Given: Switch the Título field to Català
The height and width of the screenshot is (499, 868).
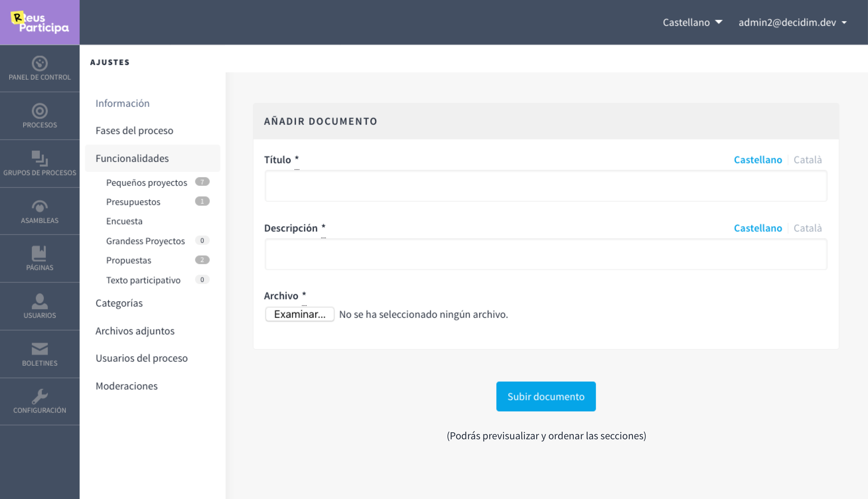Looking at the screenshot, I should pos(808,159).
